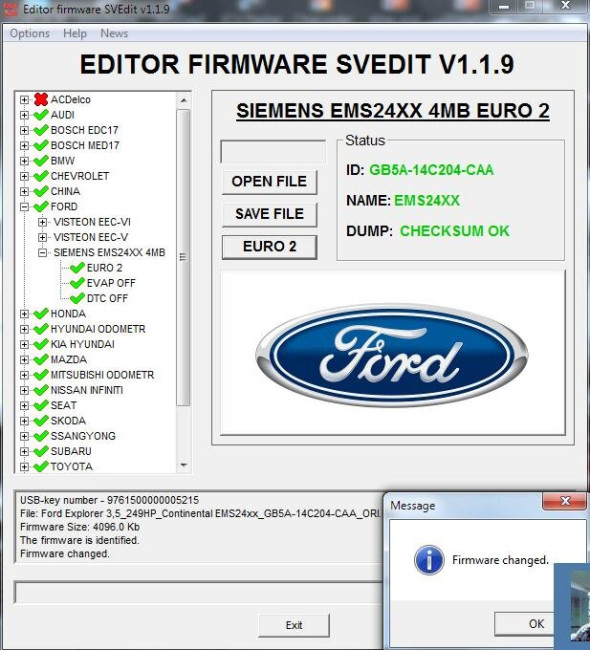
Task: Click the green check icon next to TOYOTA
Action: pos(41,467)
